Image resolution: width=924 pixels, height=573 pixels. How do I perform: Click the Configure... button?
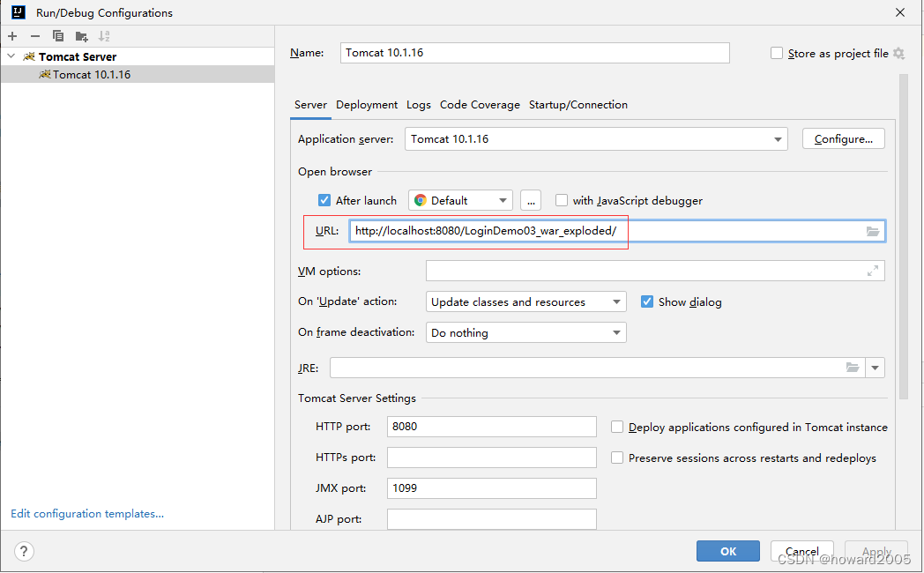pos(843,139)
